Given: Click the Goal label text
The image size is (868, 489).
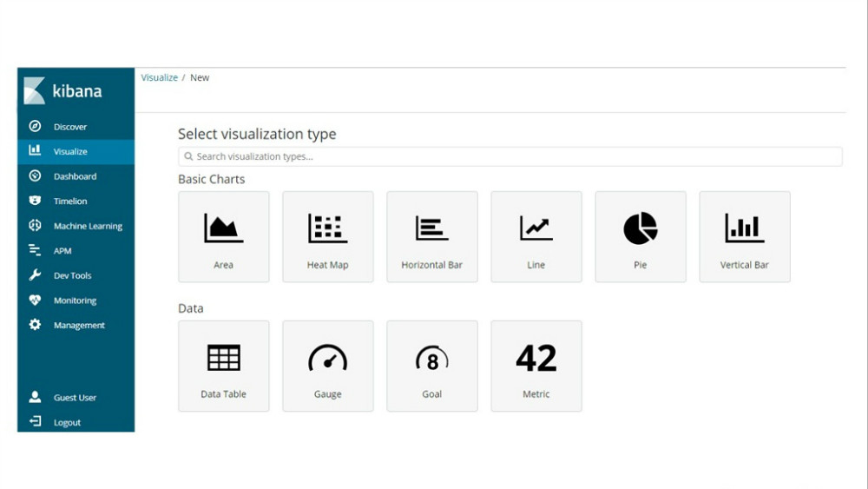Looking at the screenshot, I should tap(431, 393).
